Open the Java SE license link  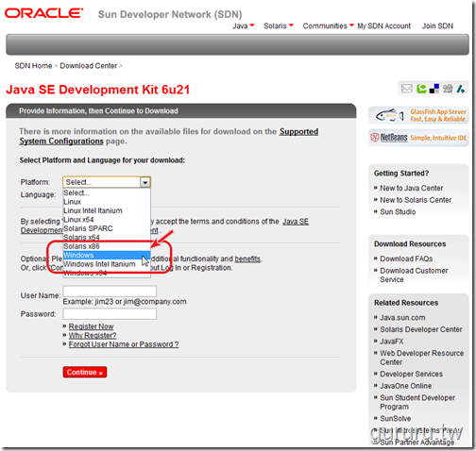point(296,222)
